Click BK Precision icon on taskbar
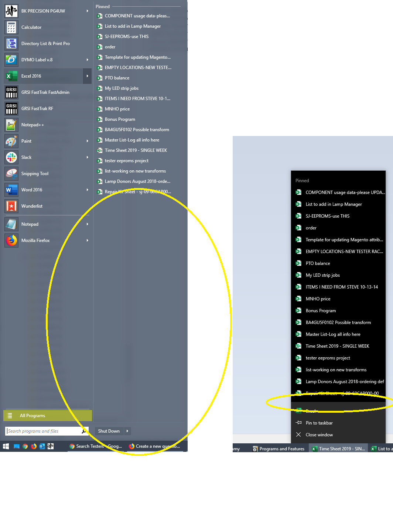 51,446
